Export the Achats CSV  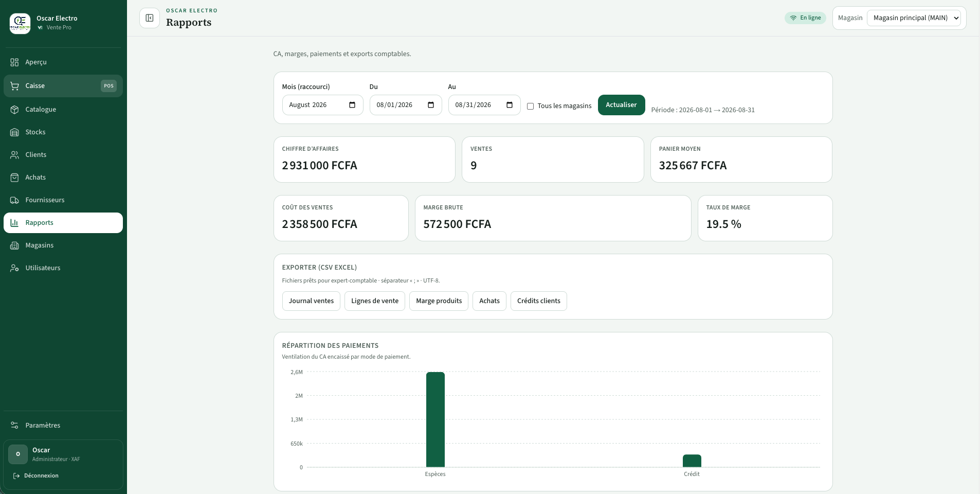click(x=489, y=301)
